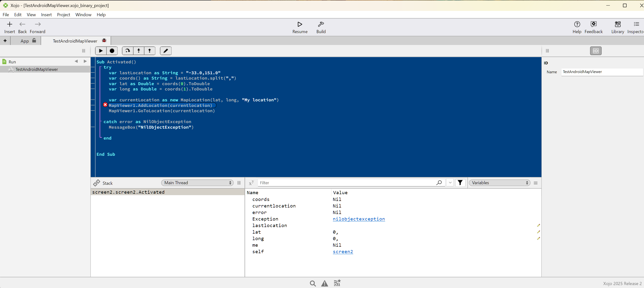Open the filter history dropdown arrow
Screen dimensions: 644x288
pyautogui.click(x=450, y=183)
